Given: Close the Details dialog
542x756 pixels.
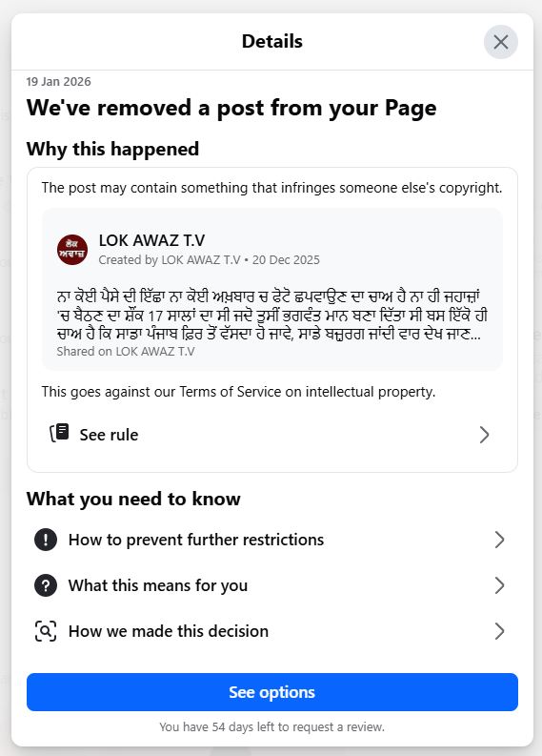Looking at the screenshot, I should click(x=501, y=42).
